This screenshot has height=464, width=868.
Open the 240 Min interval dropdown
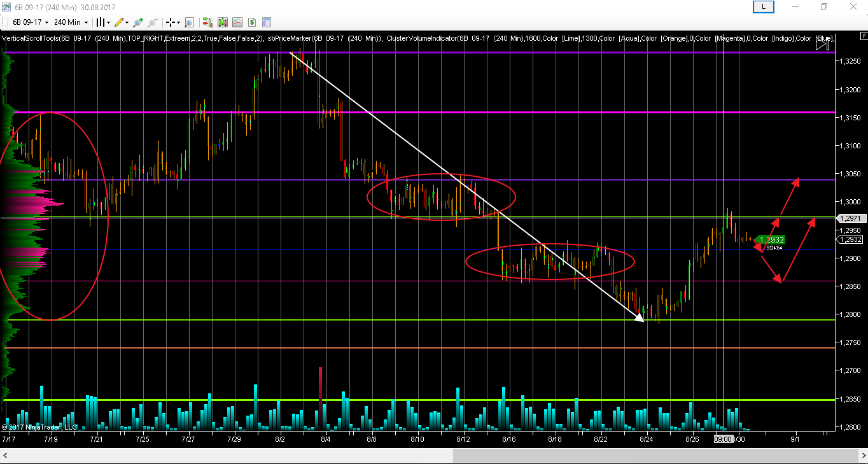tap(71, 22)
